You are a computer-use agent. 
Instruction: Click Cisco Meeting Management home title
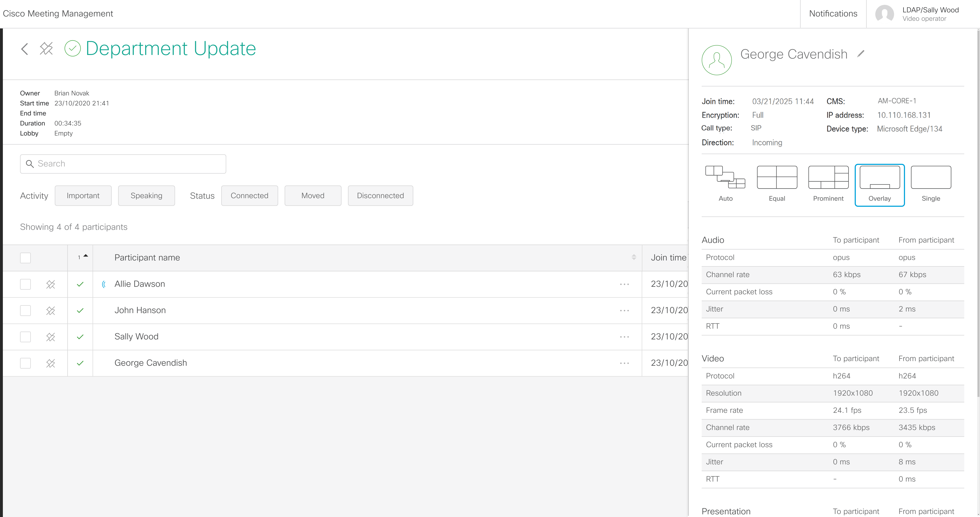[58, 14]
